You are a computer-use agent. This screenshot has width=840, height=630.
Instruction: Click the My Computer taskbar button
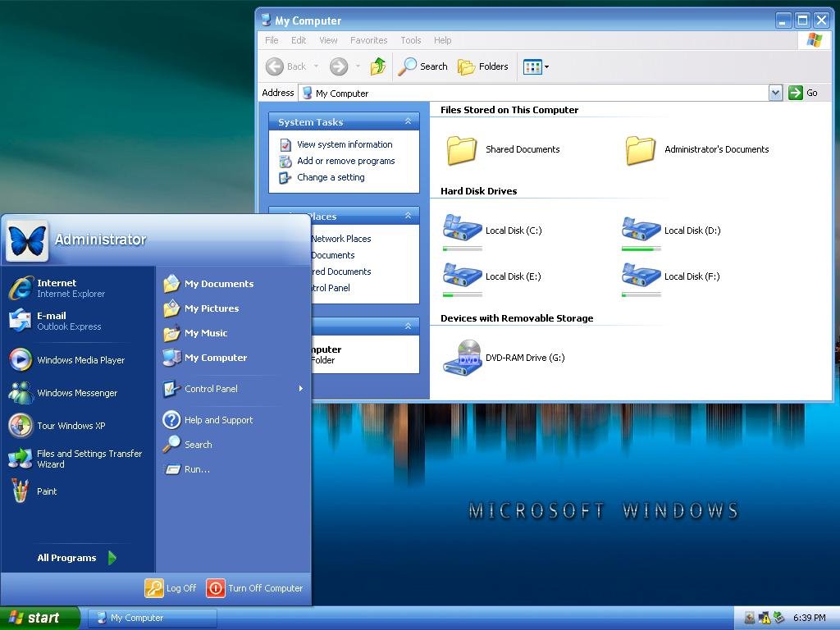click(153, 618)
